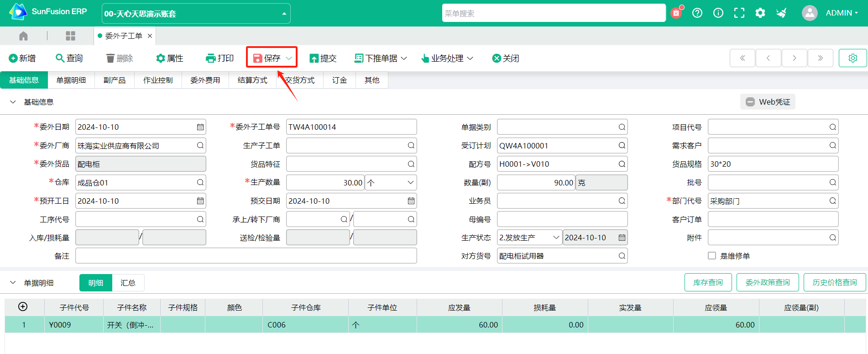This screenshot has height=354, width=868.
Task: Focus the 菜单搜索 search box
Action: 554,13
